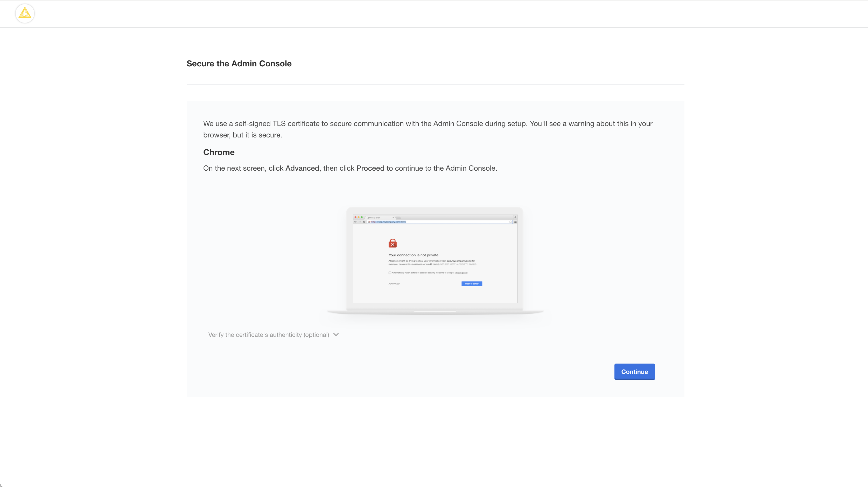The image size is (868, 487).
Task: Click the 'Back to safety' button in illustration
Action: pyautogui.click(x=472, y=284)
